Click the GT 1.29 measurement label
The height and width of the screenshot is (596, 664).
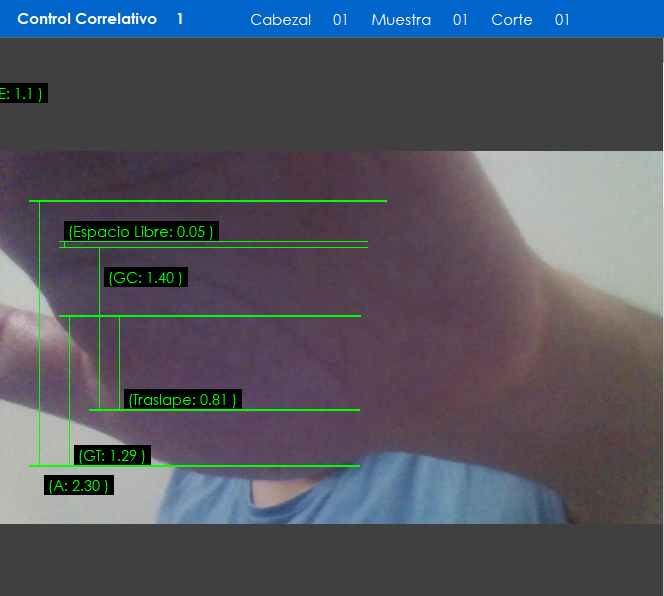tap(112, 456)
